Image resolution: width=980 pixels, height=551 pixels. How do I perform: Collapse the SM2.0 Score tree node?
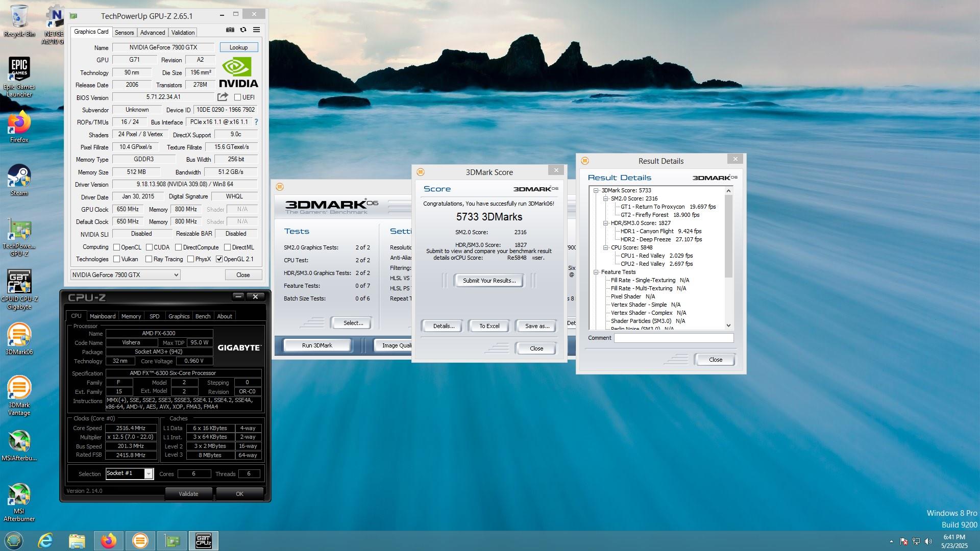click(605, 199)
